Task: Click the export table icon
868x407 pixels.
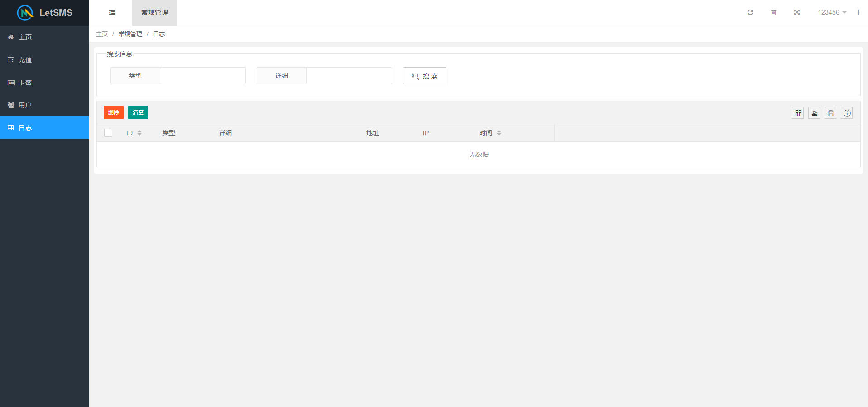Action: click(815, 113)
